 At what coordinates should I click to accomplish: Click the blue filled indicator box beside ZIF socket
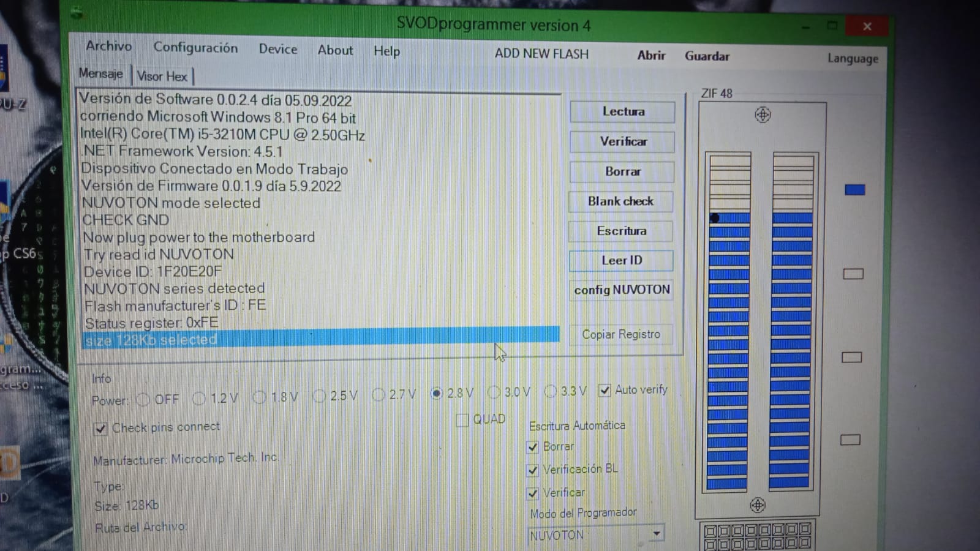[854, 190]
